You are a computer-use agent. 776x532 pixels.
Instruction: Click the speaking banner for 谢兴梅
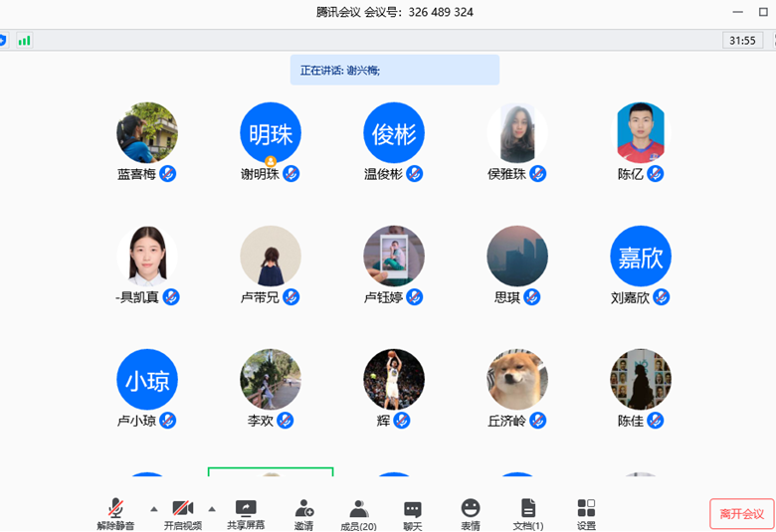[x=394, y=71]
